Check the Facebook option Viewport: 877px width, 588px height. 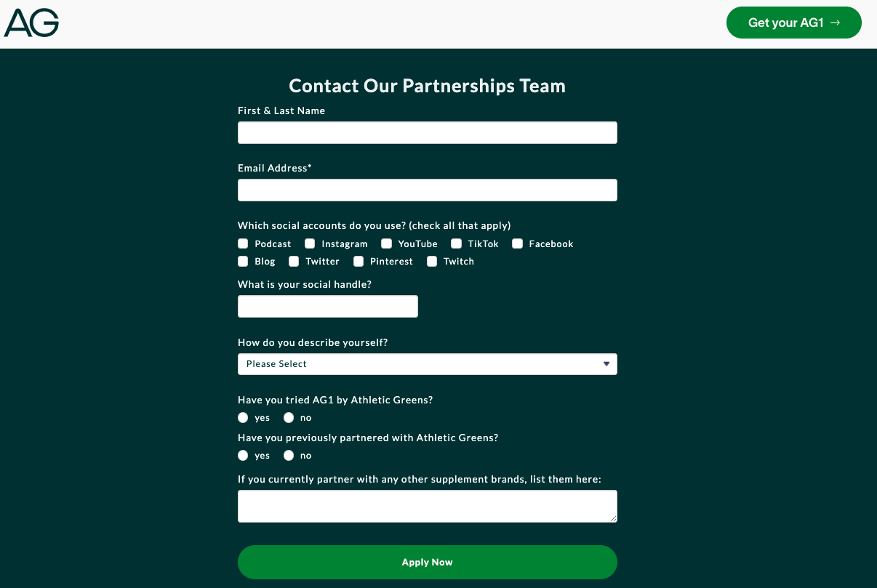(518, 243)
